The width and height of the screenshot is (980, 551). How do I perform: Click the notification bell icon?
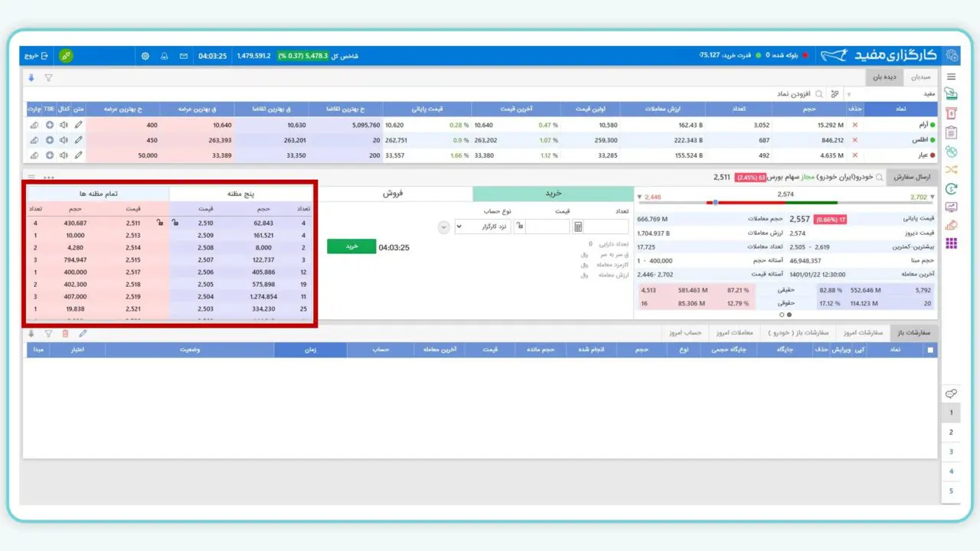164,56
